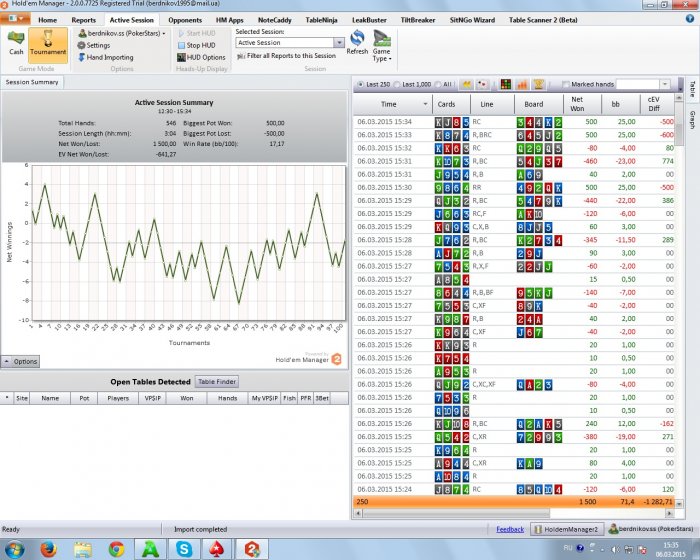Expand the Game Type dropdown
This screenshot has width=700, height=560.
pyautogui.click(x=382, y=46)
